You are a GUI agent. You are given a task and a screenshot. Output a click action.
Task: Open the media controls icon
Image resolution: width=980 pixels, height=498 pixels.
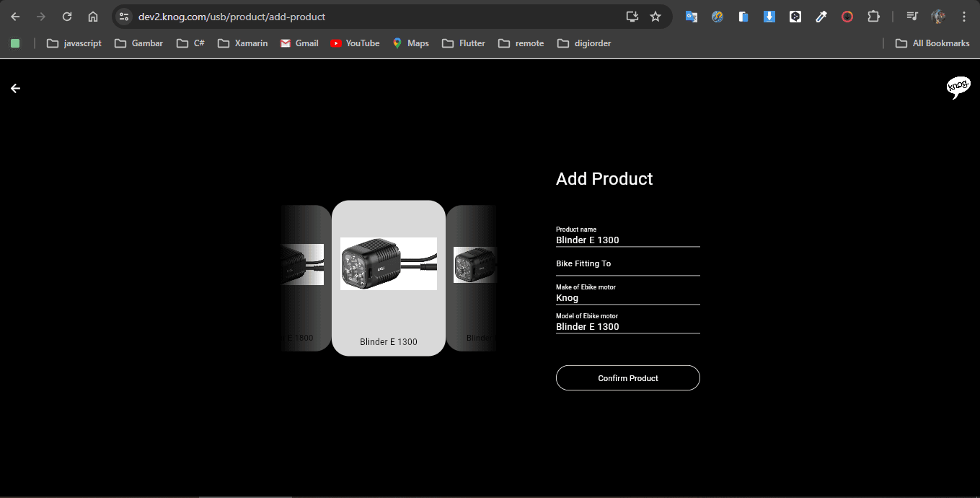click(x=912, y=17)
